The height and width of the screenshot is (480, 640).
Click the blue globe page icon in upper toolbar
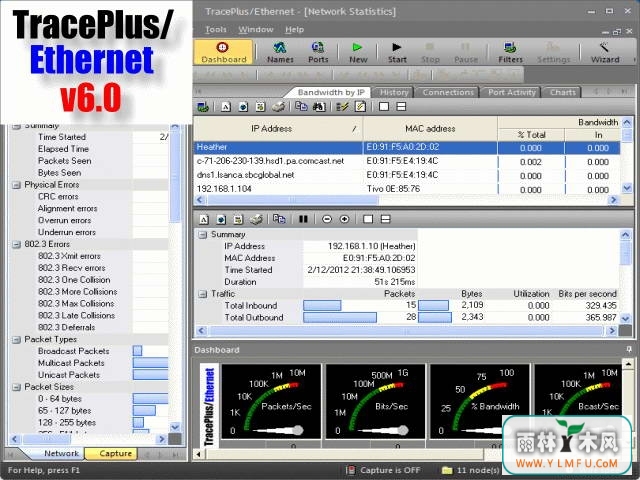(x=243, y=107)
